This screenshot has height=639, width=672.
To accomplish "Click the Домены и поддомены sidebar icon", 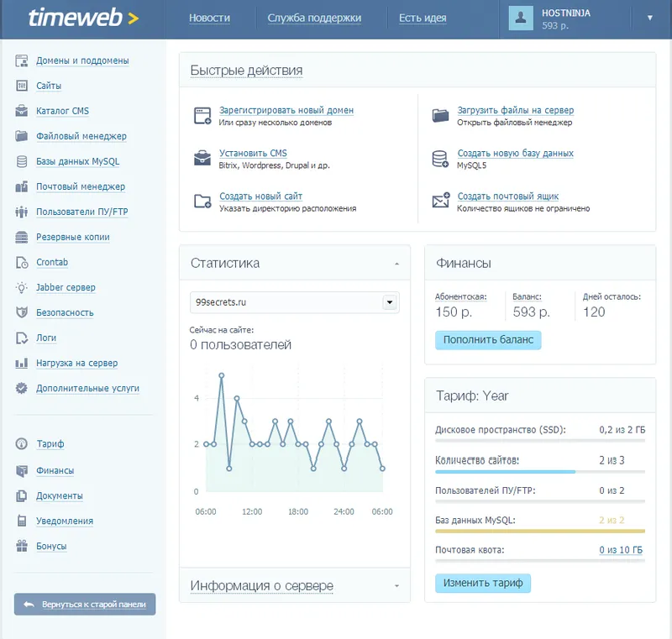I will tap(22, 60).
